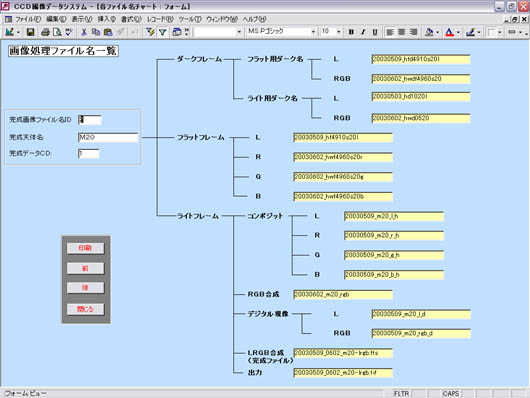Viewport: 530px width, 398px height.
Task: Open the 挿入(I) menu
Action: (x=106, y=19)
